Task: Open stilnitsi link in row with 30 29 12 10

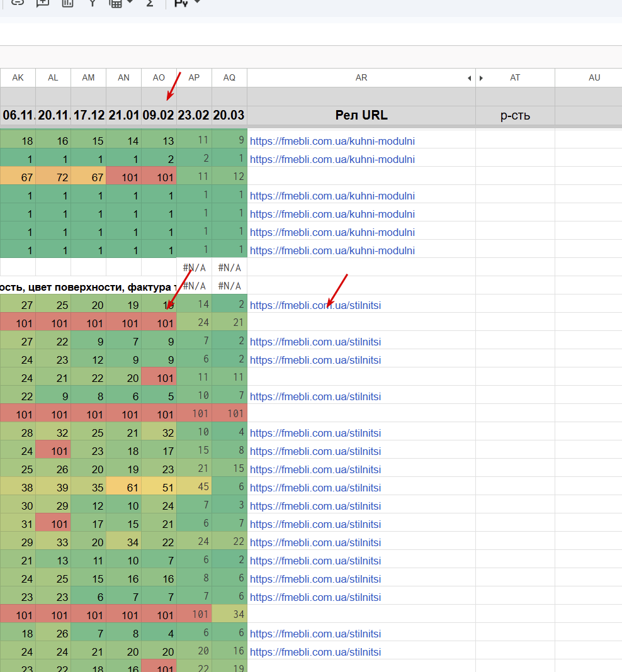Action: point(315,506)
